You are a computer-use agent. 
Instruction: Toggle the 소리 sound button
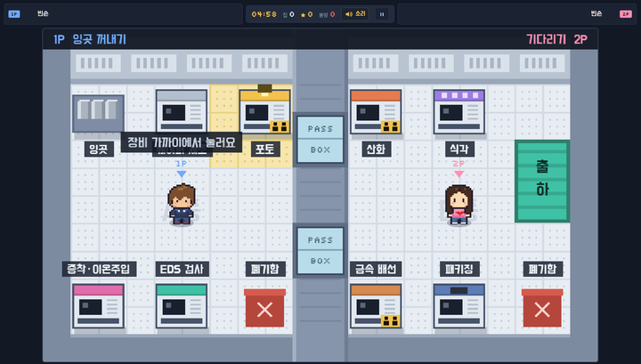pyautogui.click(x=355, y=14)
